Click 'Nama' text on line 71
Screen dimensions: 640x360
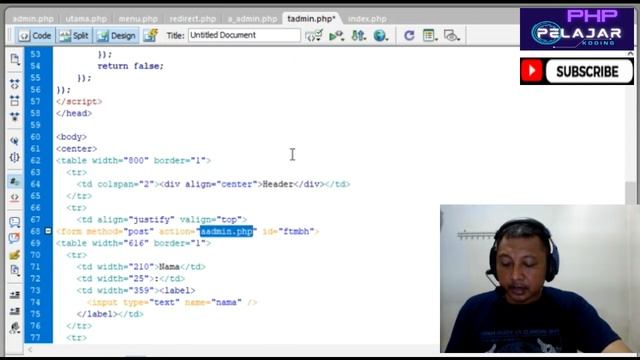169,267
